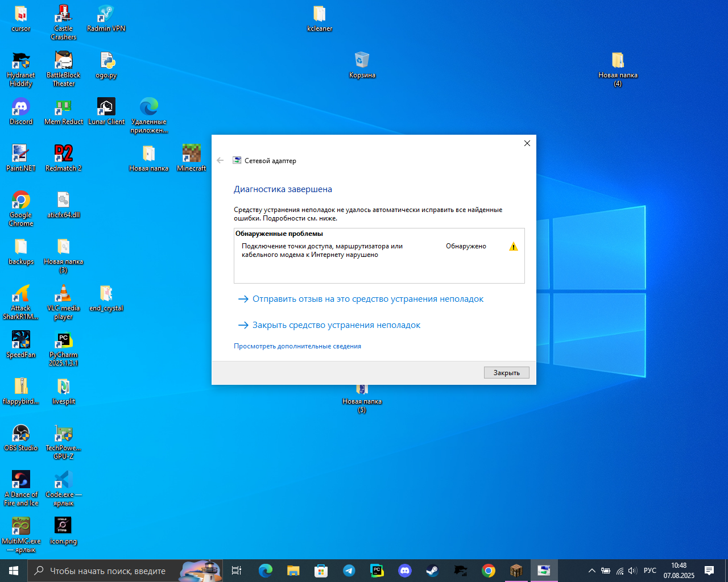
Task: Click the Закрыть button in dialog
Action: click(x=507, y=372)
